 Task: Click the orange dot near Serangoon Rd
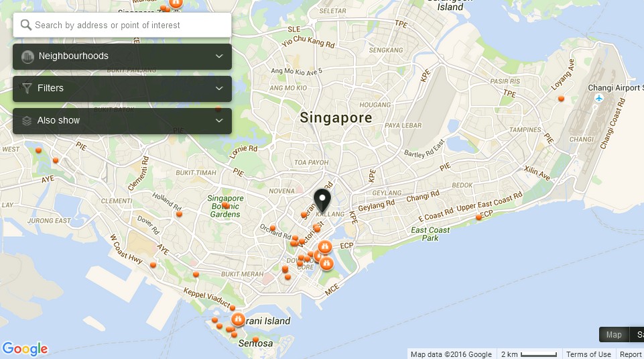(x=304, y=215)
